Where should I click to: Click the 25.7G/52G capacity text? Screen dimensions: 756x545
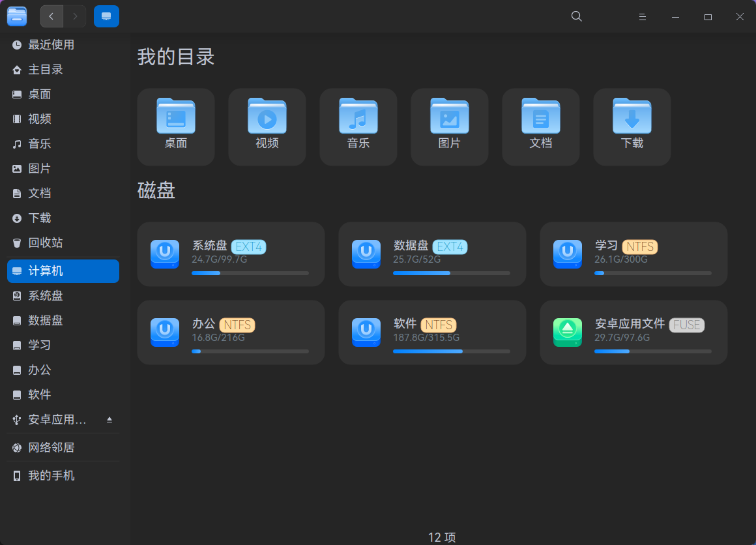click(x=417, y=259)
